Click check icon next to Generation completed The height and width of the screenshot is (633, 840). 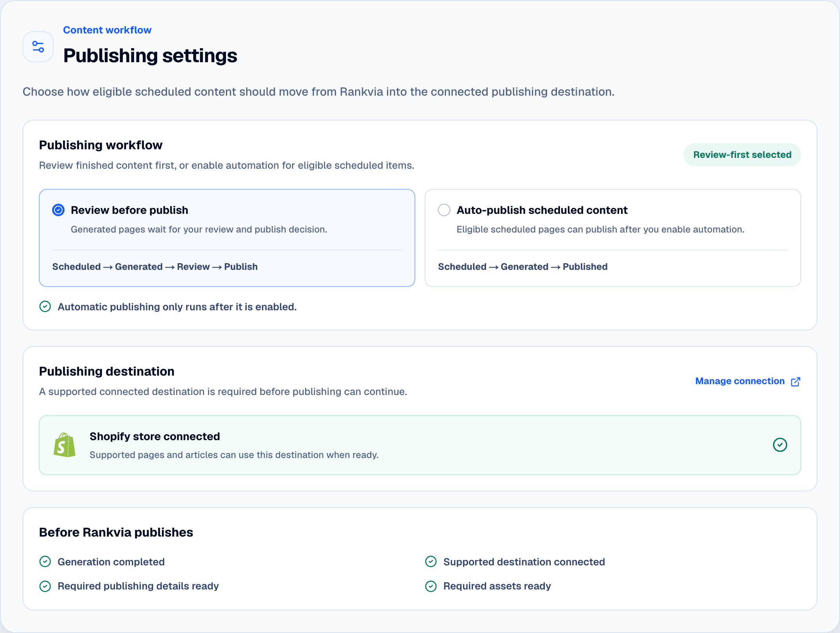point(45,562)
